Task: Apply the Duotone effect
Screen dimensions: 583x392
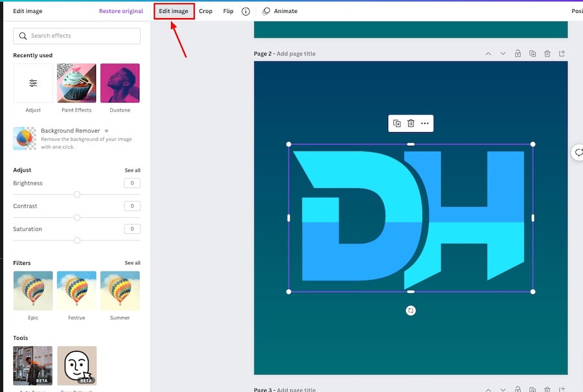Action: coord(120,83)
